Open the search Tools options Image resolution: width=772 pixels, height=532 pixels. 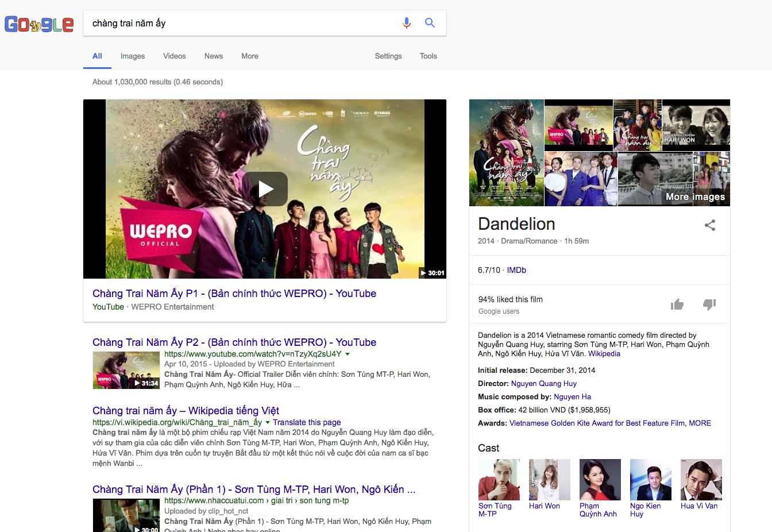pyautogui.click(x=429, y=56)
